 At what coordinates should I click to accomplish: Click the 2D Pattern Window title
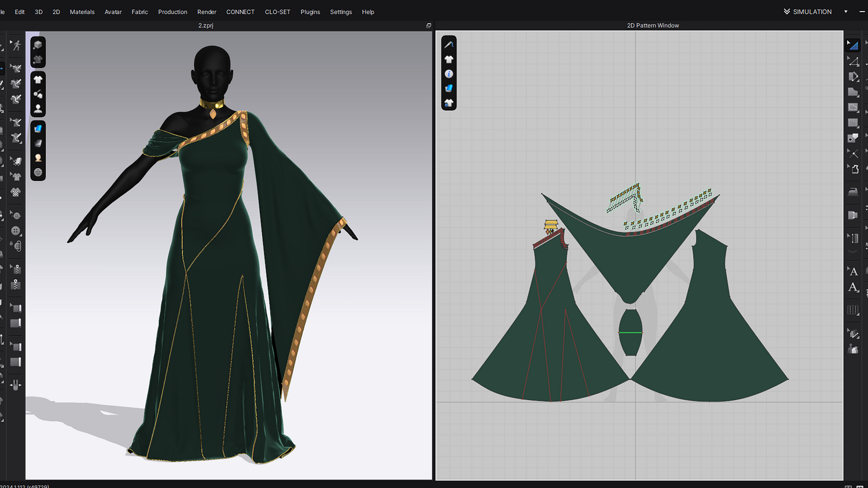[653, 25]
